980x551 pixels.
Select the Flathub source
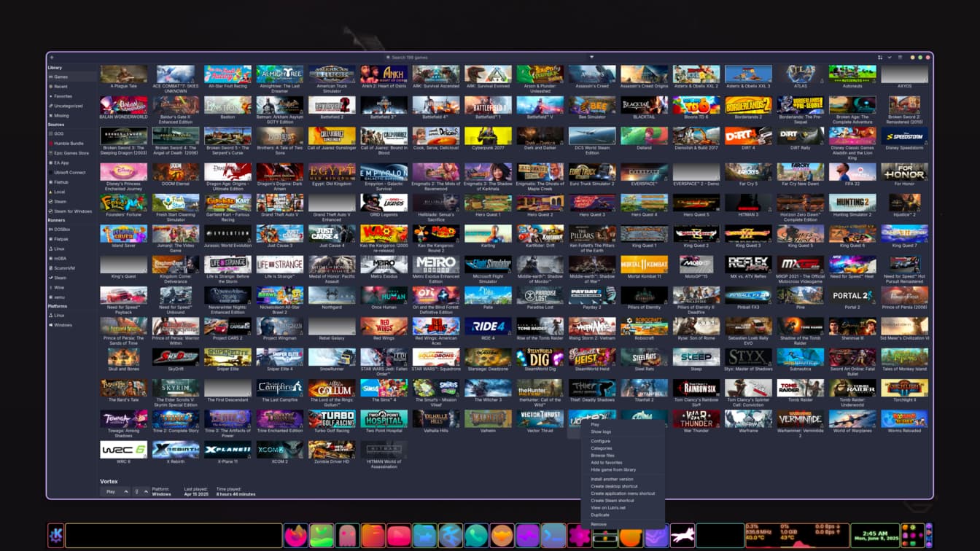click(71, 182)
